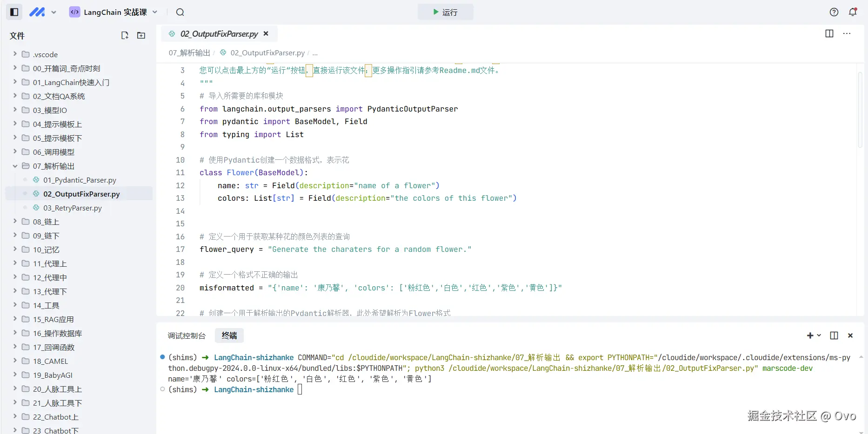Open the search magnifier icon
Screen dimensions: 868x434
[180, 12]
